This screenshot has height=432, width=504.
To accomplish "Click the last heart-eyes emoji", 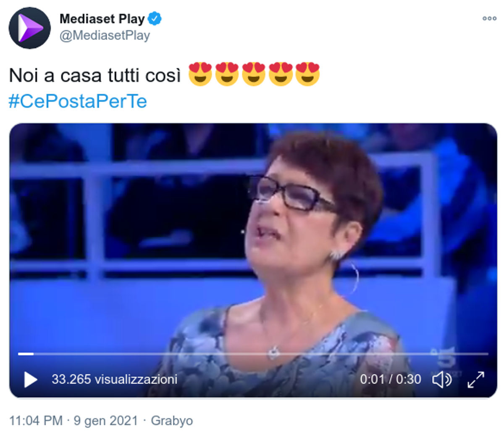I will coord(307,74).
